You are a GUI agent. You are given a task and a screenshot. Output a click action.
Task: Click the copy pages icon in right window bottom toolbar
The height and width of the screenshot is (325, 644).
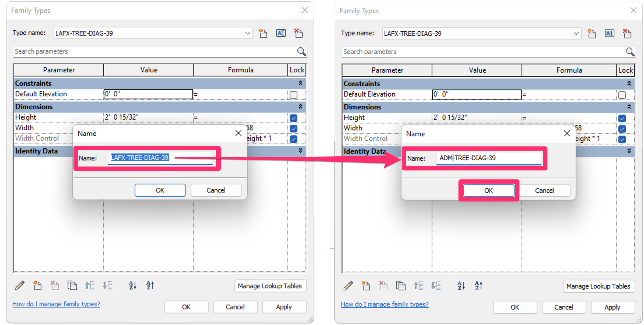click(401, 286)
